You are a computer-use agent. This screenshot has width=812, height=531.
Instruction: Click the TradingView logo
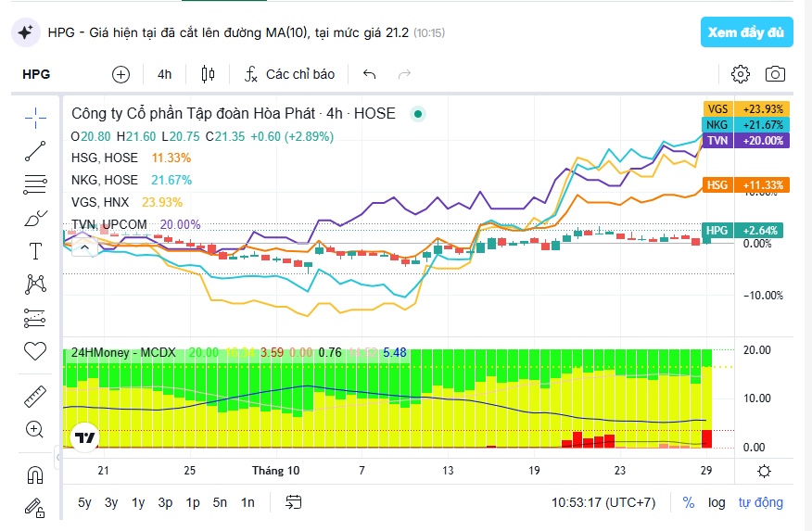tap(85, 438)
